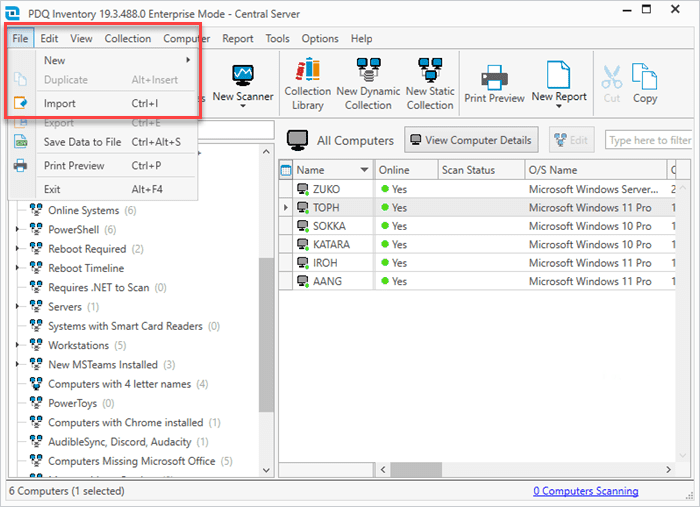The image size is (700, 507).
Task: Click the KATARA computer icon
Action: (303, 244)
